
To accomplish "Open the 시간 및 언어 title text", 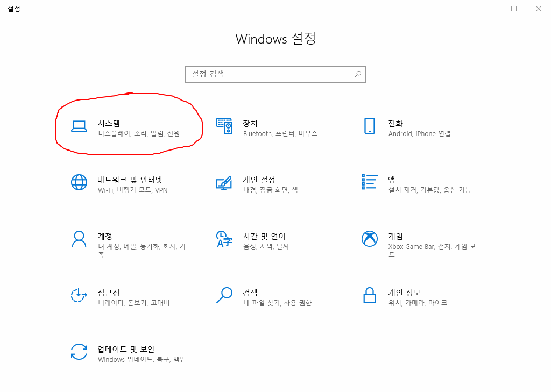I will pyautogui.click(x=264, y=236).
